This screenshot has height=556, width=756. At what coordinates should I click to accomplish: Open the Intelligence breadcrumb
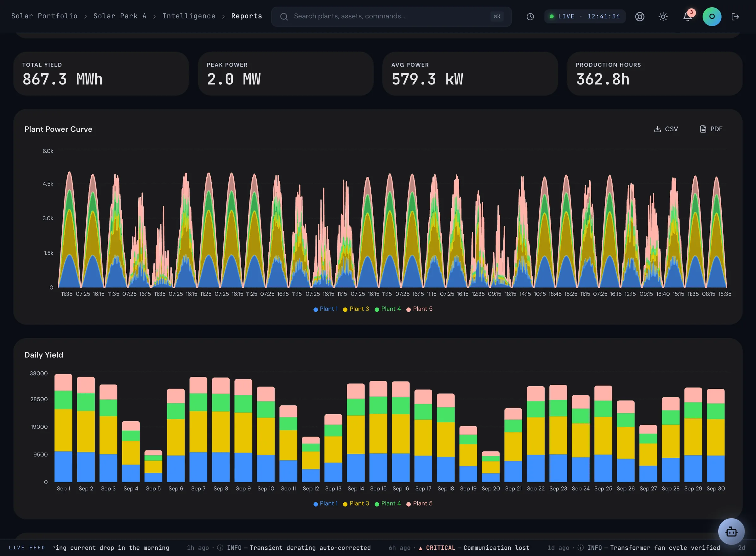point(189,16)
